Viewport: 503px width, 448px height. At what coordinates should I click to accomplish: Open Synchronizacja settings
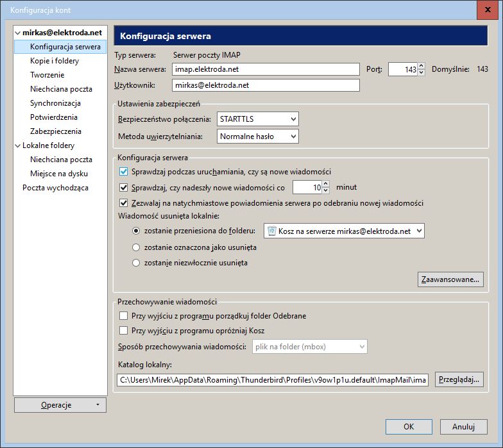tap(55, 103)
